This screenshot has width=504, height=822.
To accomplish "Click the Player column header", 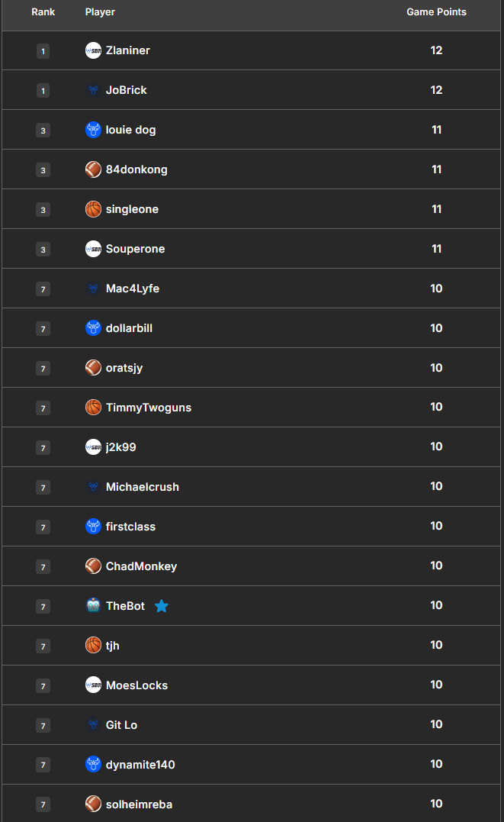I will (100, 12).
